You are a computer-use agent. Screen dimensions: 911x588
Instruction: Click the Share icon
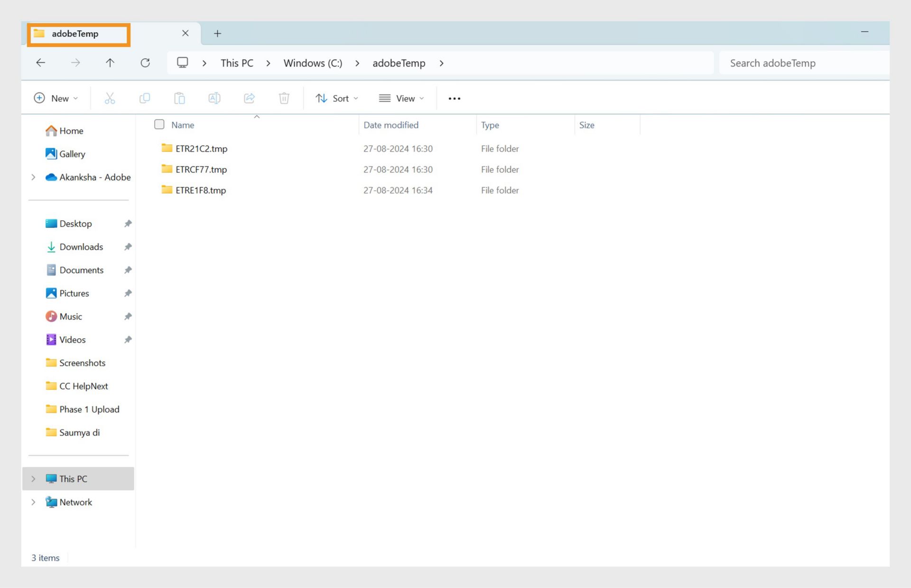click(x=249, y=98)
